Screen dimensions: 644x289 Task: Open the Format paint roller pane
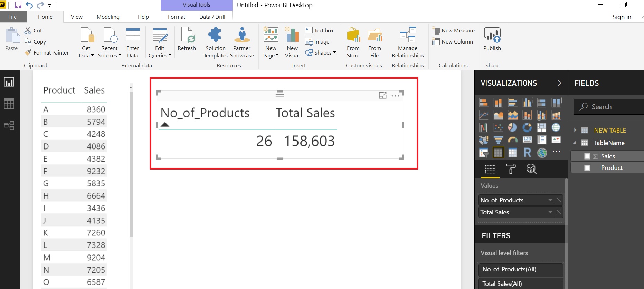tap(511, 169)
